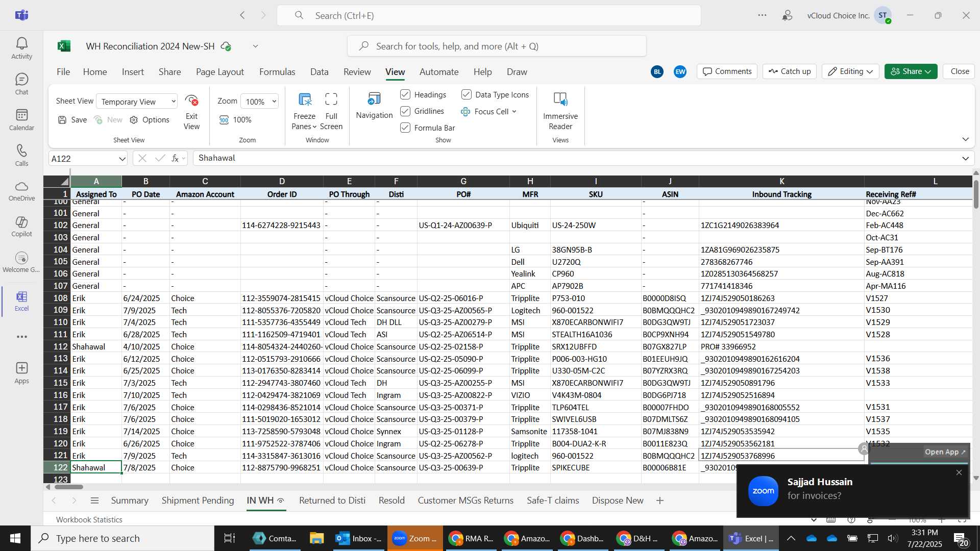980x551 pixels.
Task: Click the Exit View icon
Action: click(x=191, y=100)
